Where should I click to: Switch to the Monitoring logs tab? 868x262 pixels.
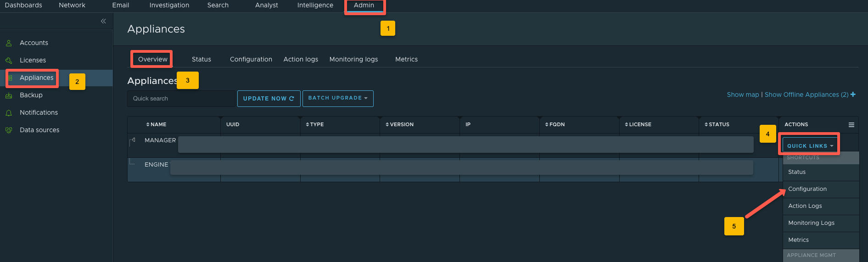tap(354, 59)
